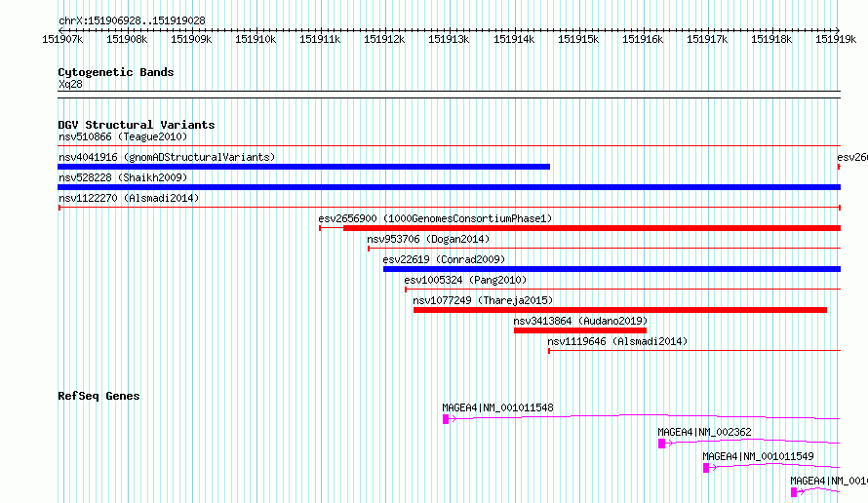The width and height of the screenshot is (868, 503).
Task: Click the MAGEA4 NM_001011548 magenta exon box
Action: tap(446, 419)
